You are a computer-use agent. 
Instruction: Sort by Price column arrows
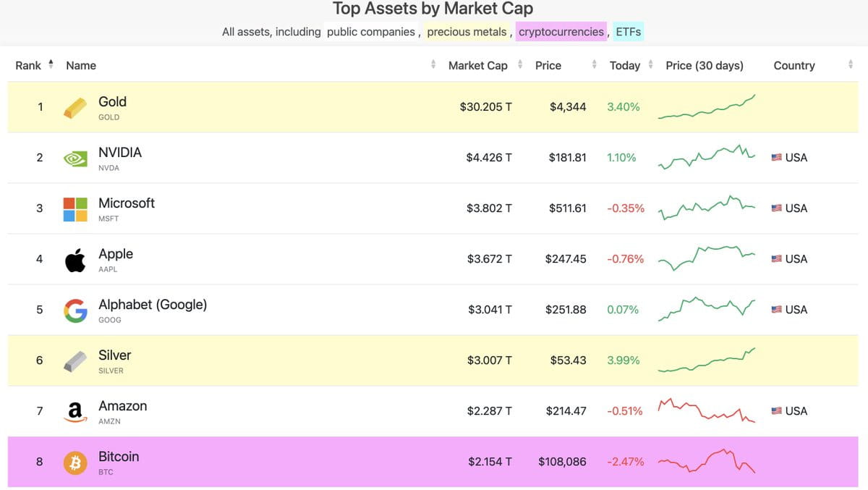click(594, 65)
